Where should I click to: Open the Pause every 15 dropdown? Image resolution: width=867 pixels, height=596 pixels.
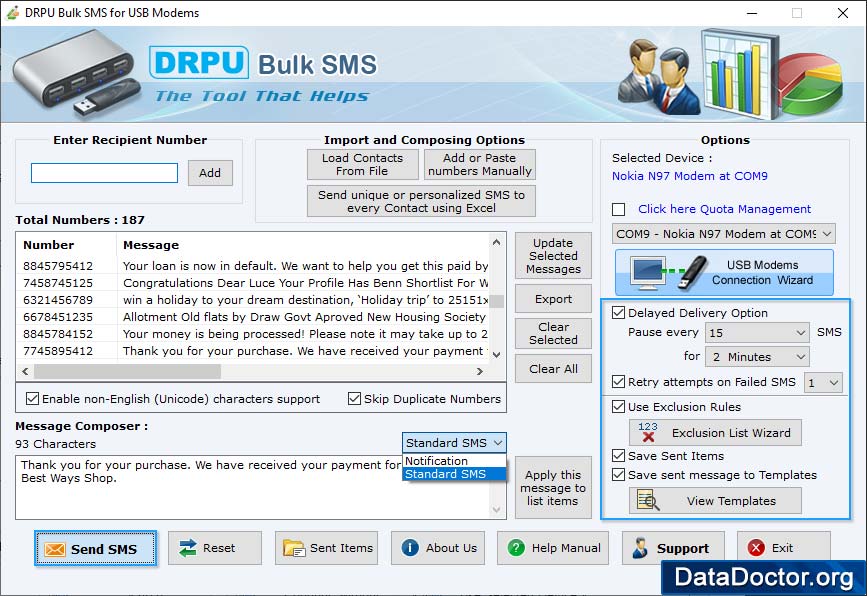tap(757, 332)
